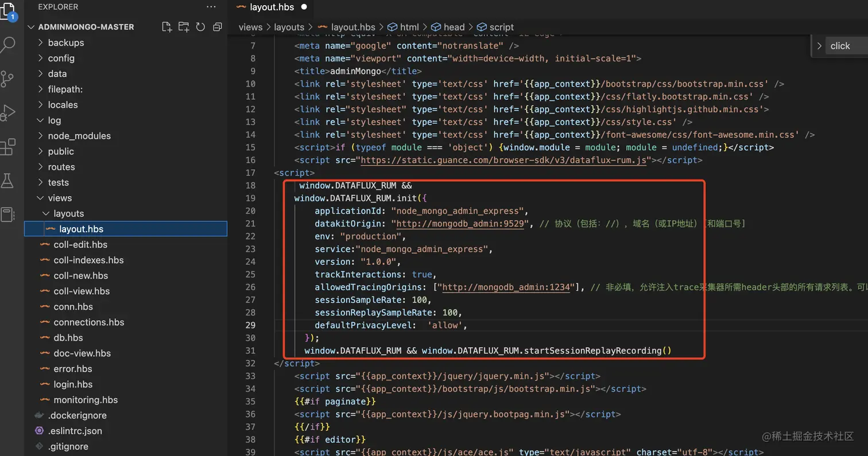
Task: Click the layouts breadcrumb segment
Action: (289, 27)
